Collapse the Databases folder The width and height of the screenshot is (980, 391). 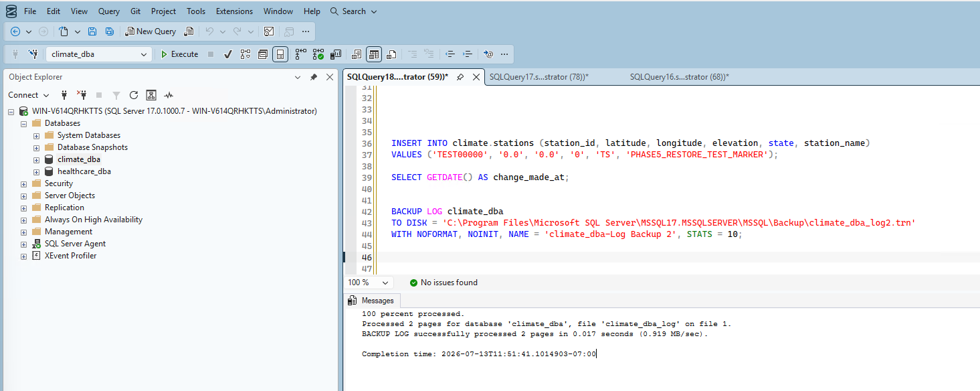pos(24,123)
